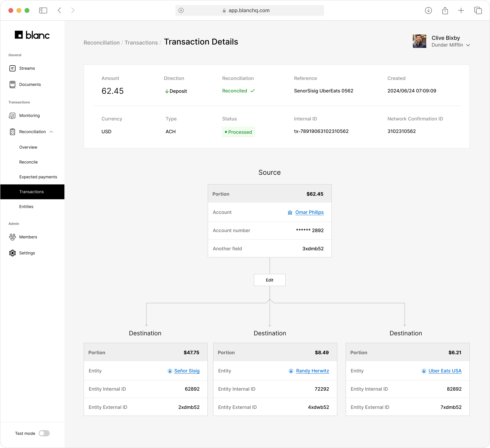490x448 pixels.
Task: Click the blanc logo
Action: point(32,35)
